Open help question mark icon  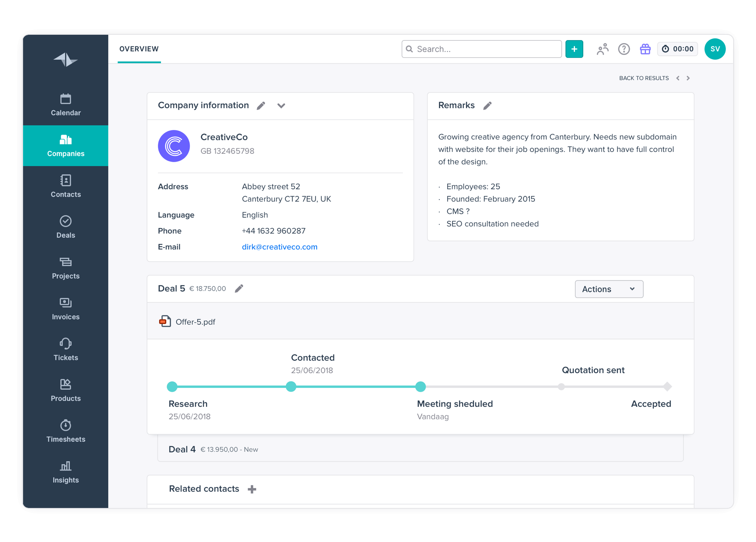pyautogui.click(x=624, y=49)
